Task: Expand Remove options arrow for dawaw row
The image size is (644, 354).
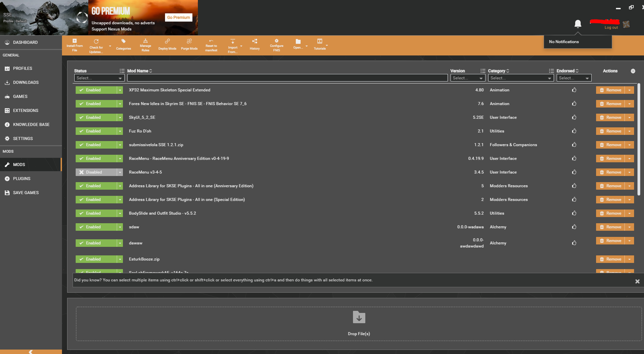Action: point(630,241)
